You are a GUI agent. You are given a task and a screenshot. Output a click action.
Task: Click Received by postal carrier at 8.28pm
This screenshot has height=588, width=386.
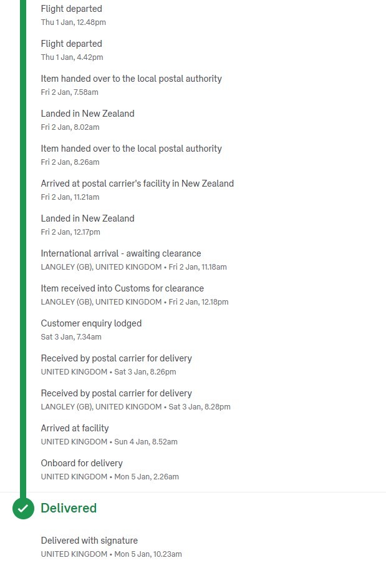click(x=116, y=393)
